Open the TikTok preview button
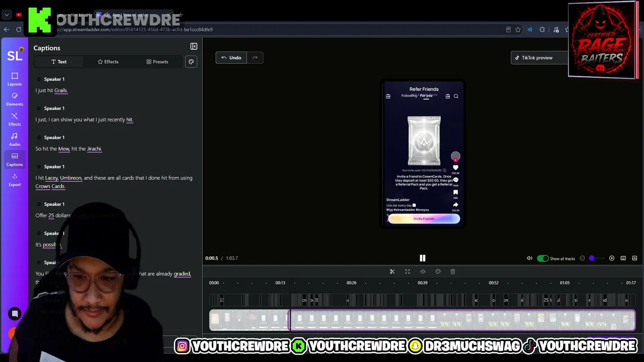 coord(539,58)
